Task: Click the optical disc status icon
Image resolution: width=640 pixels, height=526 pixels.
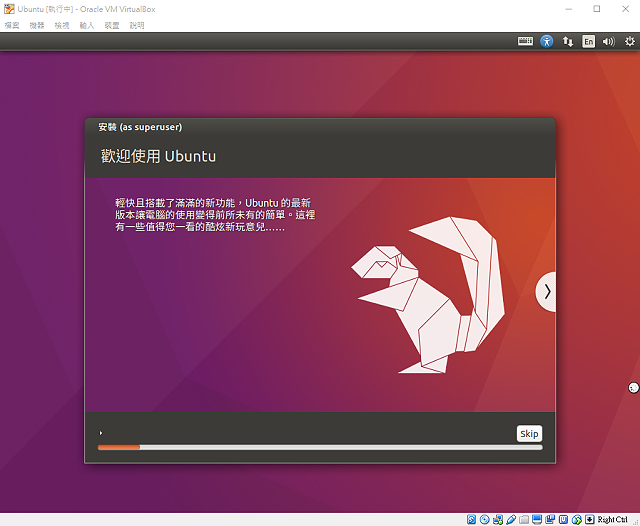Action: [484, 519]
